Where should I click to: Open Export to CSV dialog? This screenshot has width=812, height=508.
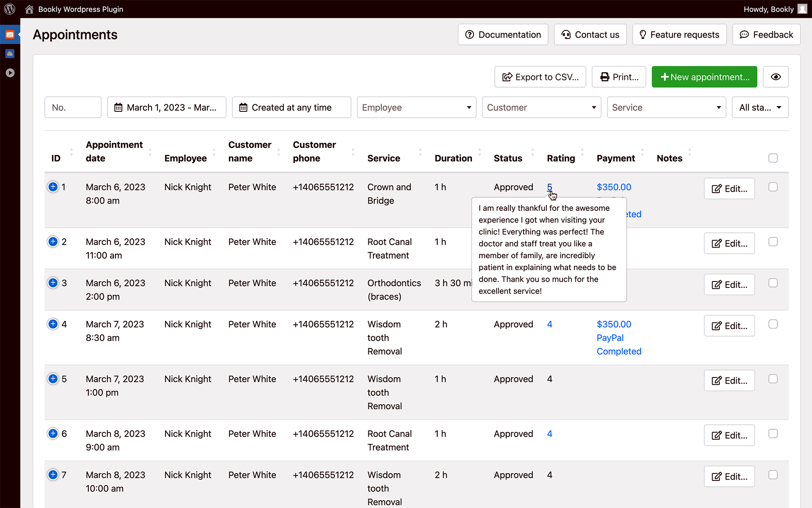(540, 77)
